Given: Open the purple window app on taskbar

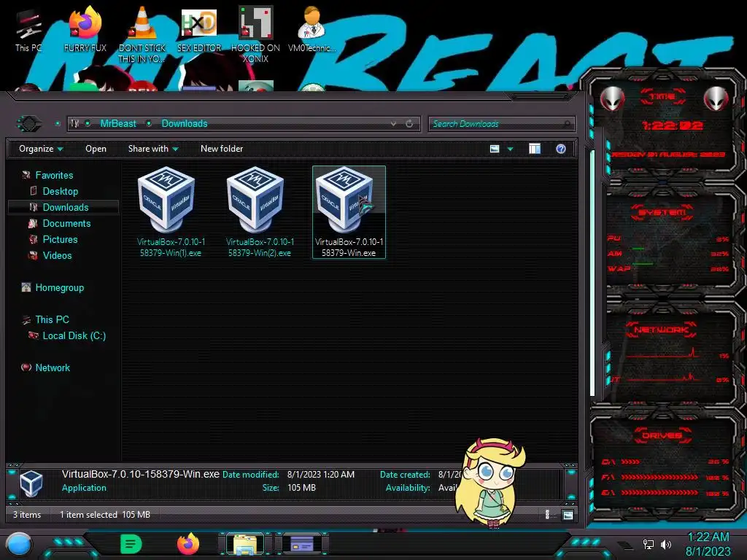Looking at the screenshot, I should (302, 544).
